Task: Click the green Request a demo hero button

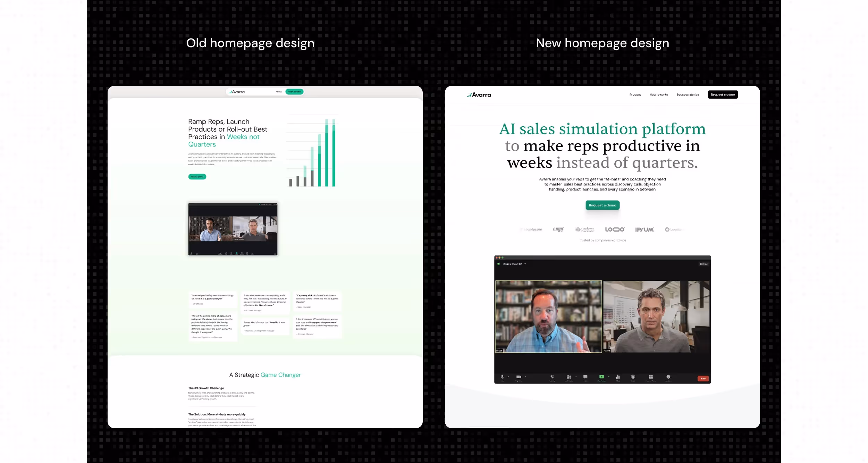Action: point(602,205)
